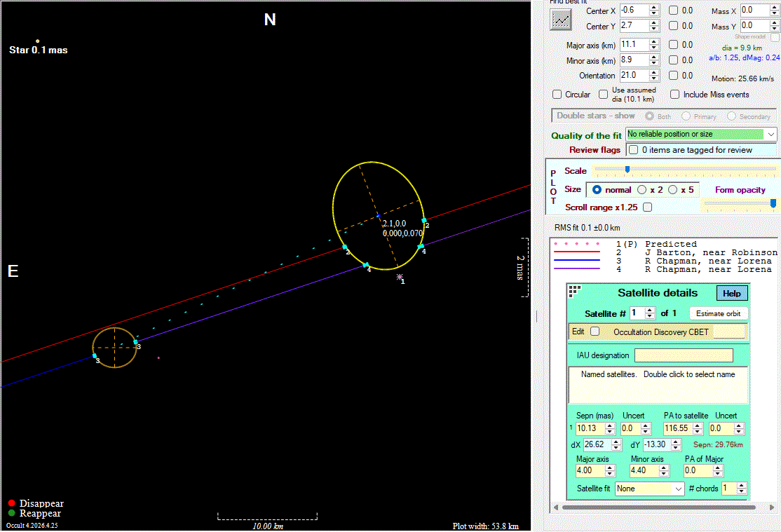Screen dimensions: 781x532
Task: Click the Orientation value field
Action: pos(634,76)
